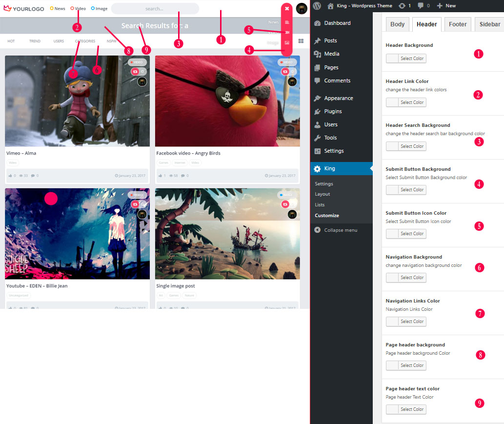The width and height of the screenshot is (504, 424).
Task: Select color for Navigation Links Color
Action: (406, 322)
